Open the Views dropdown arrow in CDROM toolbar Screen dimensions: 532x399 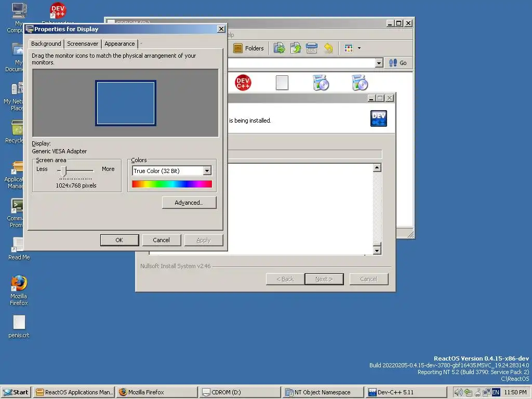pyautogui.click(x=359, y=48)
